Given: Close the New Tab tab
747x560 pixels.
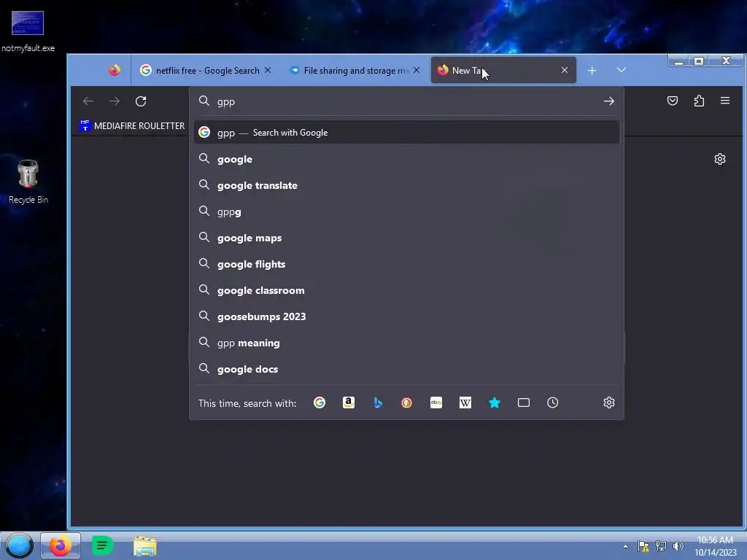Looking at the screenshot, I should point(565,70).
